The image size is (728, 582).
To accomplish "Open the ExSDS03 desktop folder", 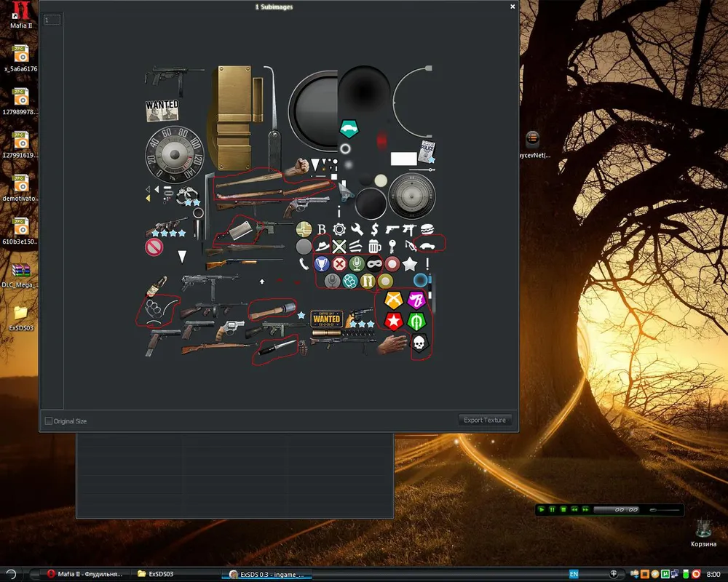I will click(x=20, y=313).
